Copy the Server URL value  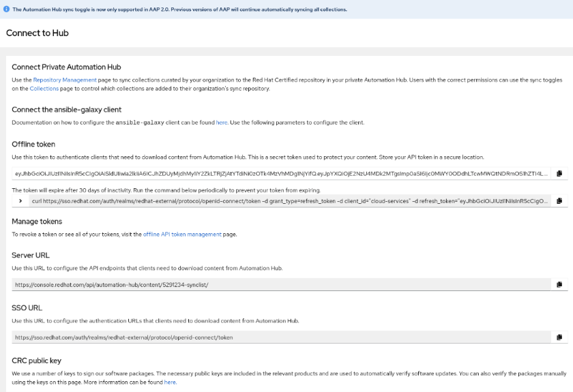pyautogui.click(x=559, y=284)
